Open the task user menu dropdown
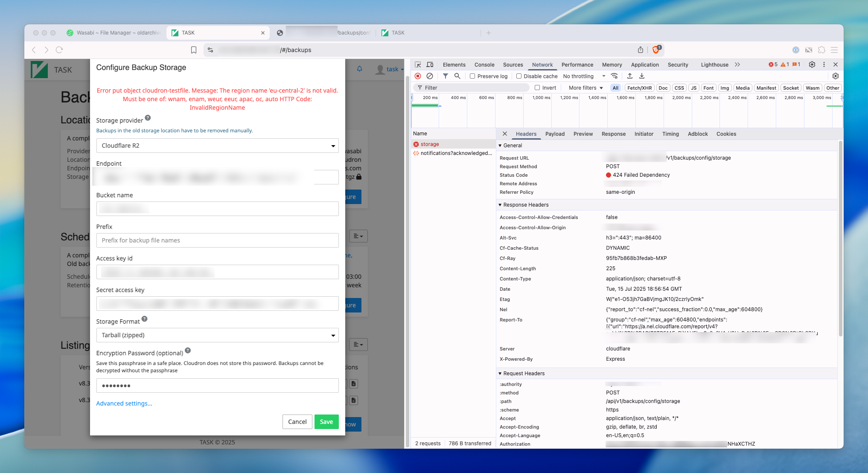The image size is (868, 473). coord(390,69)
